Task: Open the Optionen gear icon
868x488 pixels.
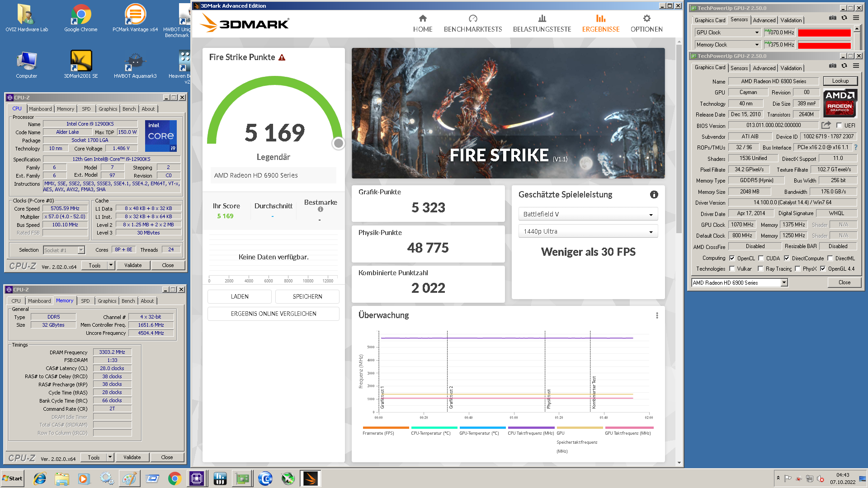Action: click(646, 19)
